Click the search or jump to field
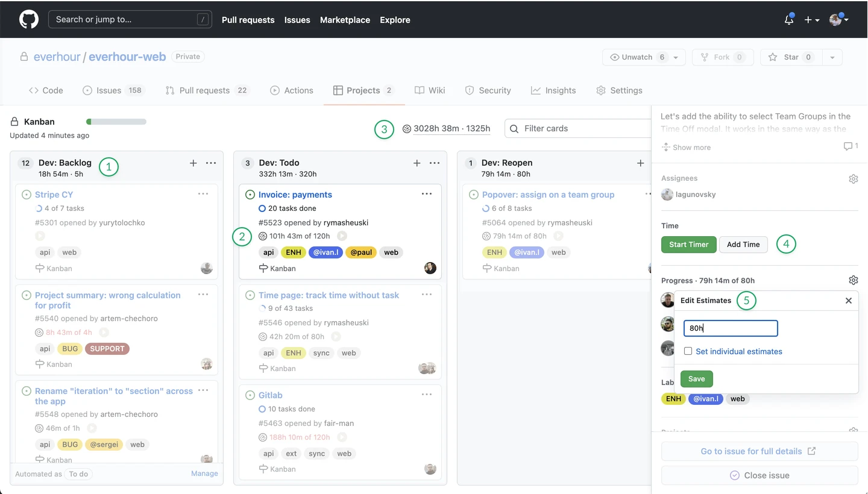 [x=130, y=19]
